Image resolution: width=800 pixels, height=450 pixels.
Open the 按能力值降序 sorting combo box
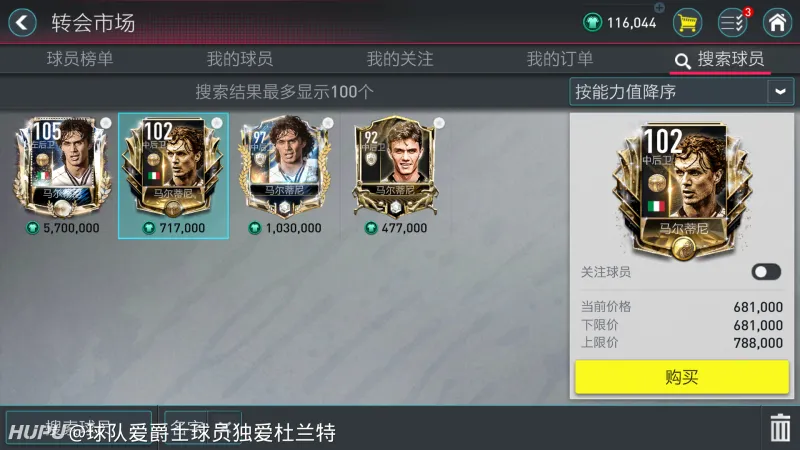[x=682, y=92]
